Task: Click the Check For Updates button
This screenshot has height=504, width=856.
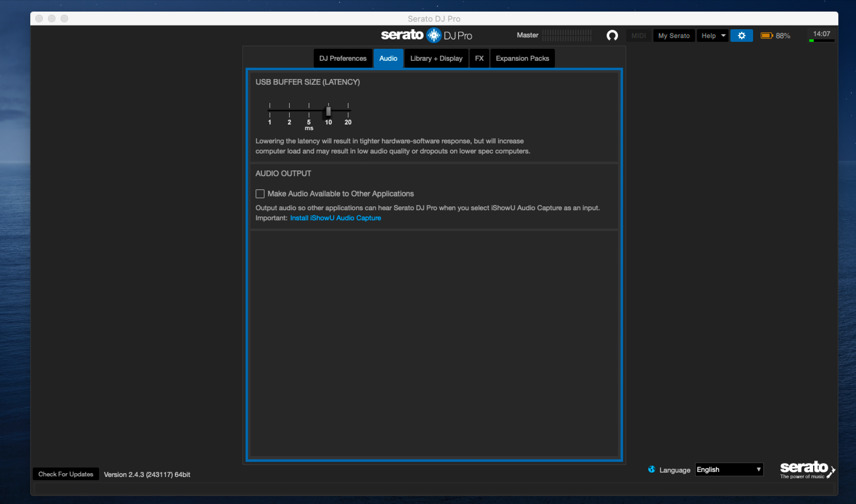Action: (66, 474)
